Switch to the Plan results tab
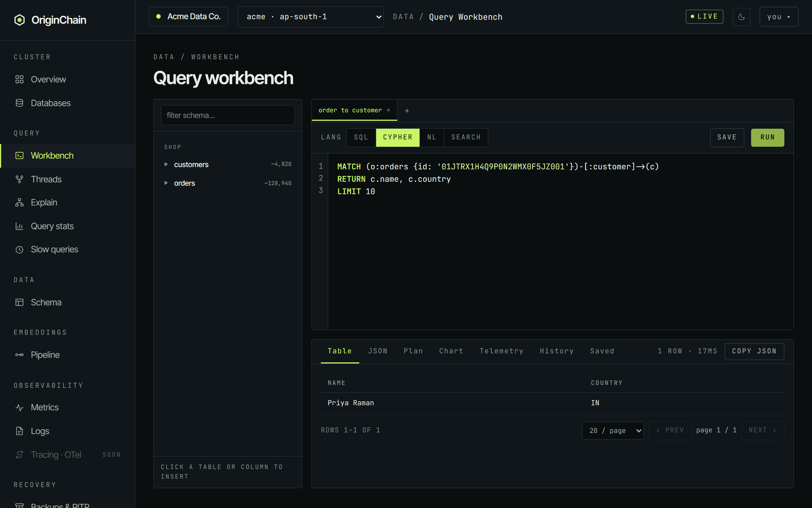Image resolution: width=812 pixels, height=508 pixels. tap(413, 351)
